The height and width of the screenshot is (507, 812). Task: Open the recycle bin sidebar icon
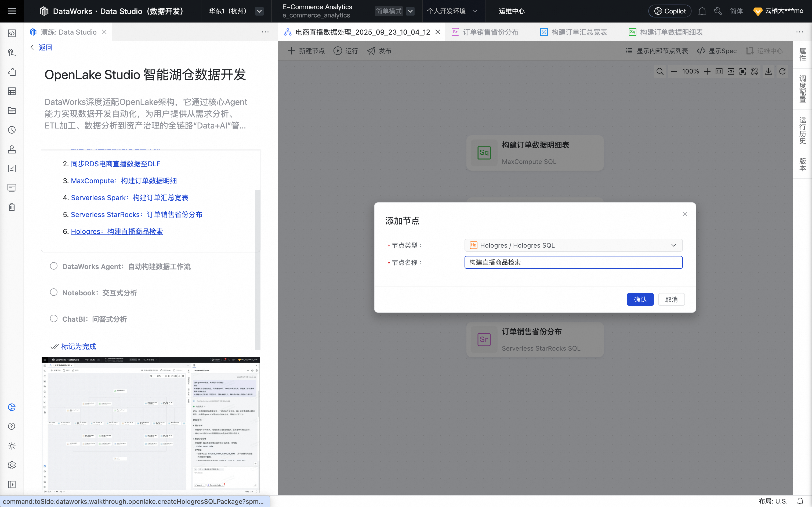12,207
